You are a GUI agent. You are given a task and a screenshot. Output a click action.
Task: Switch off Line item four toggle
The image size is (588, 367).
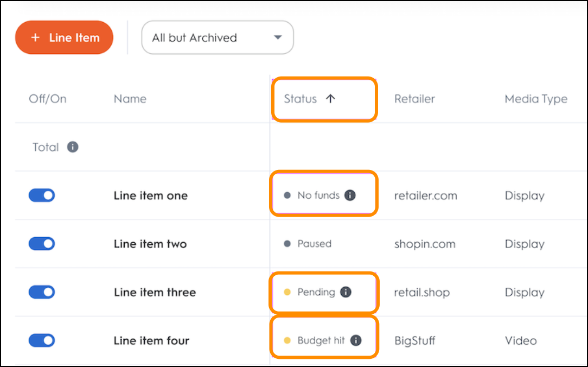click(42, 340)
